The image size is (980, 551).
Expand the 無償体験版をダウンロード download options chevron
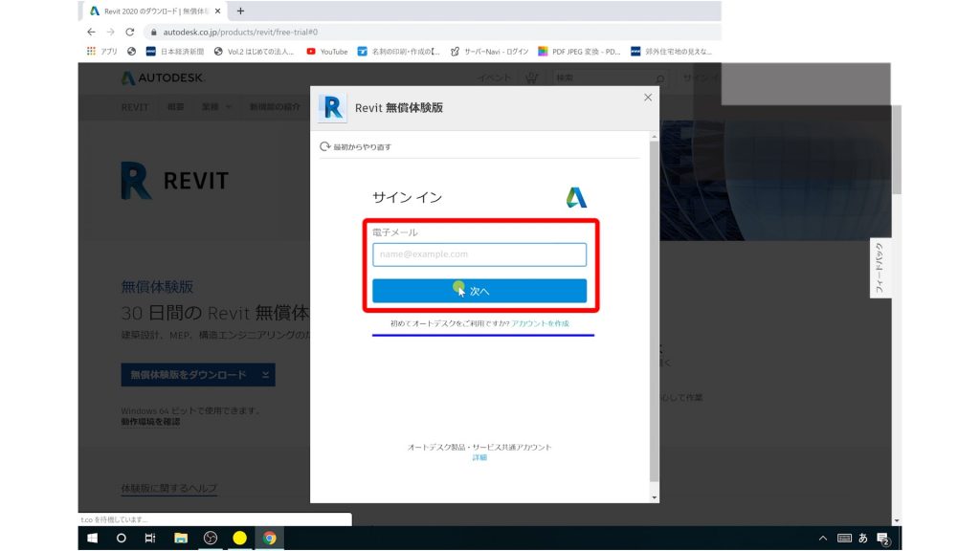(x=265, y=374)
